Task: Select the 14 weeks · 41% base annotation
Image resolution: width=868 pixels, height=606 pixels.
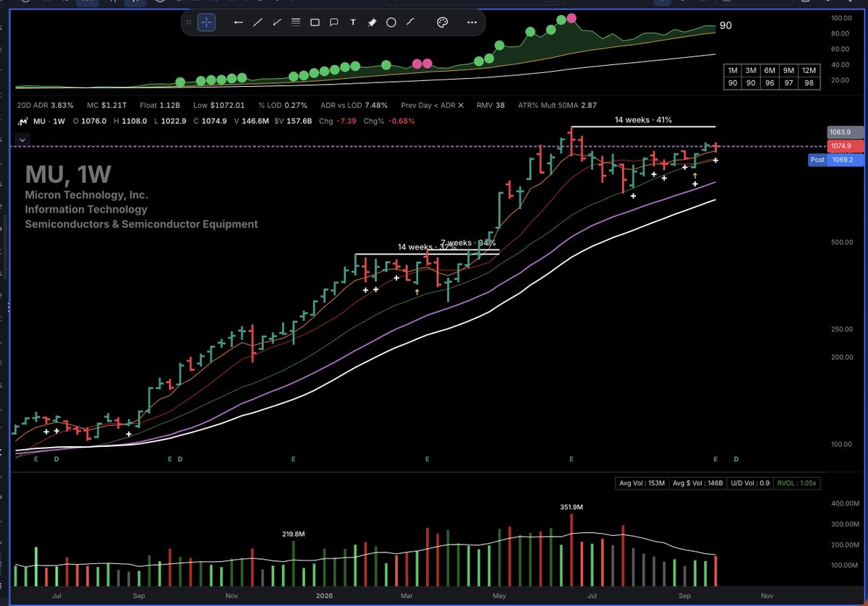Action: [644, 119]
